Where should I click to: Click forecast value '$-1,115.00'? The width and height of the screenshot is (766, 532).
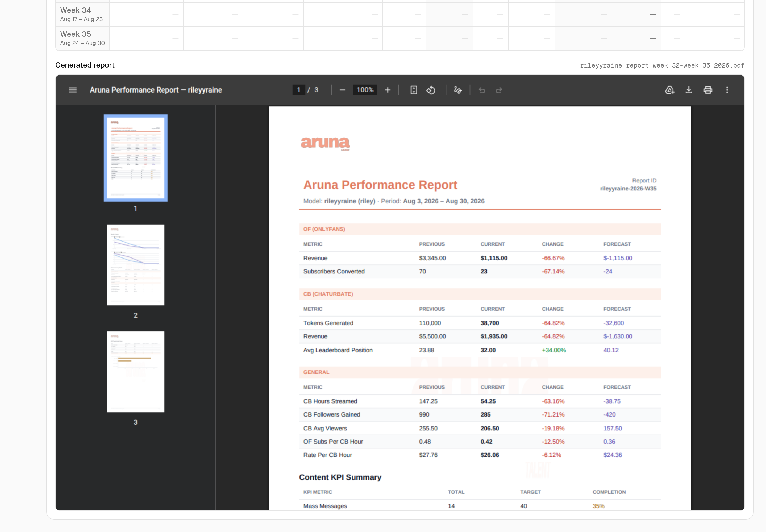618,258
